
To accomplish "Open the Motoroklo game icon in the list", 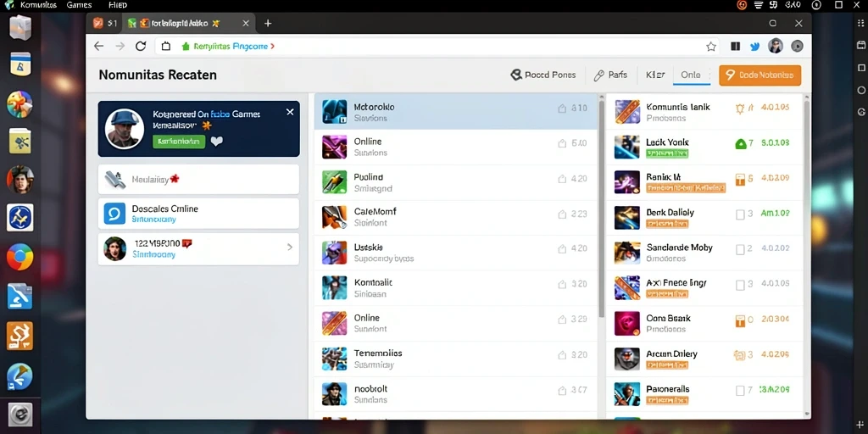I will [334, 112].
